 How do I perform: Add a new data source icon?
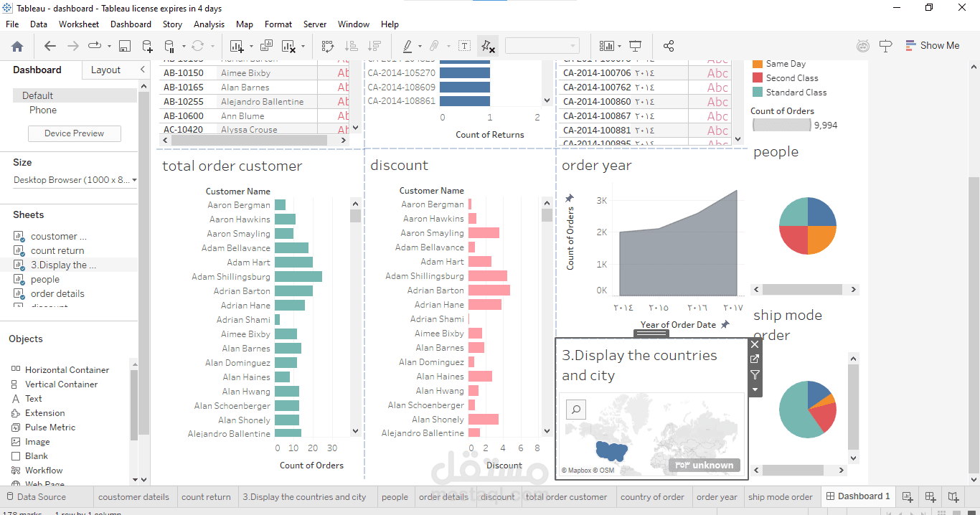click(147, 46)
